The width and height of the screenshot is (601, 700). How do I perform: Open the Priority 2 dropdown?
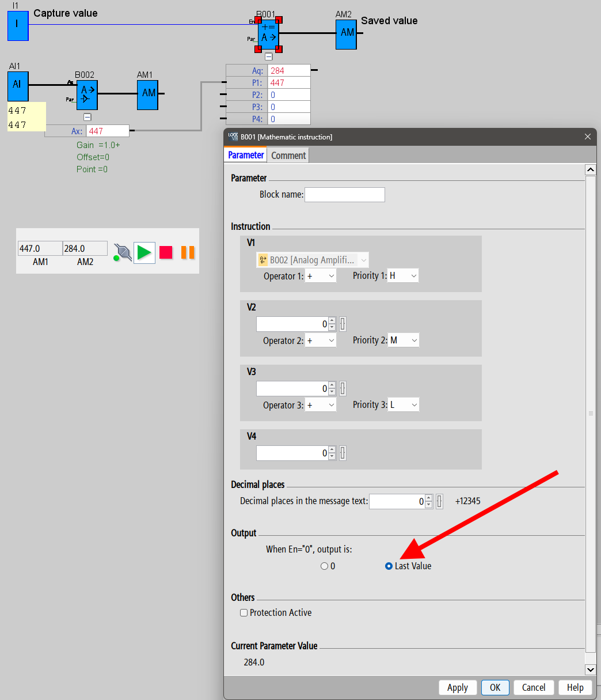(x=403, y=340)
